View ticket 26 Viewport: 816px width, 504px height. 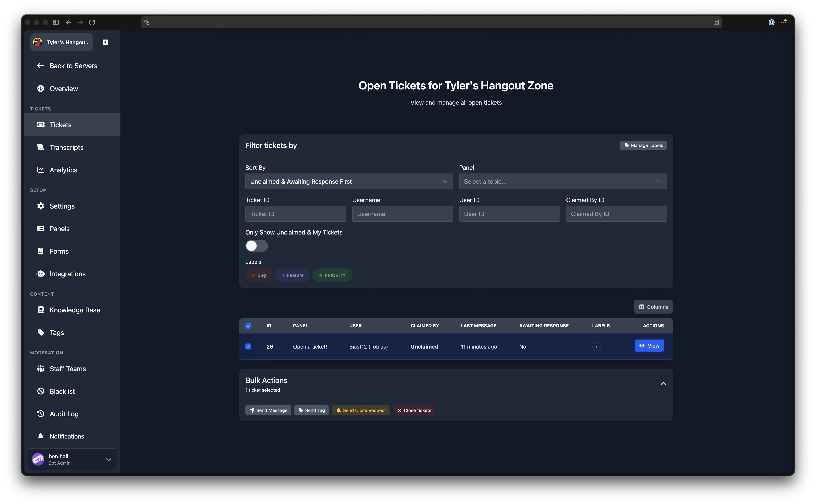649,346
